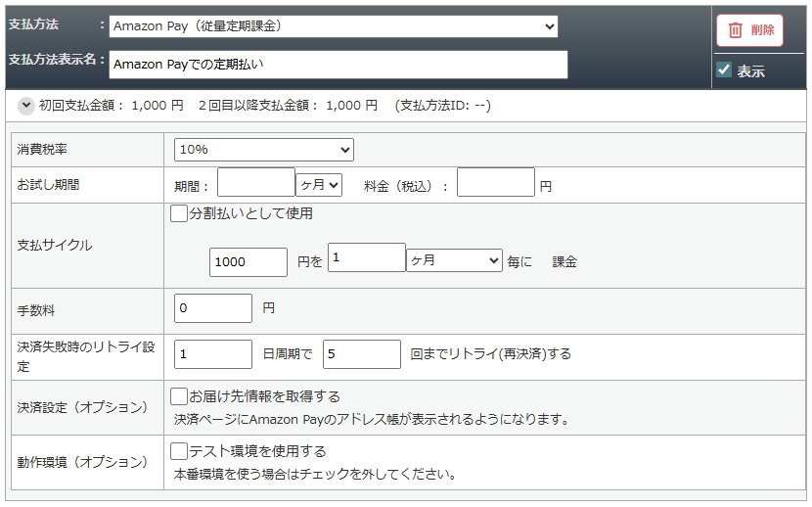
Task: Click the red 削除 delete button
Action: [x=749, y=30]
